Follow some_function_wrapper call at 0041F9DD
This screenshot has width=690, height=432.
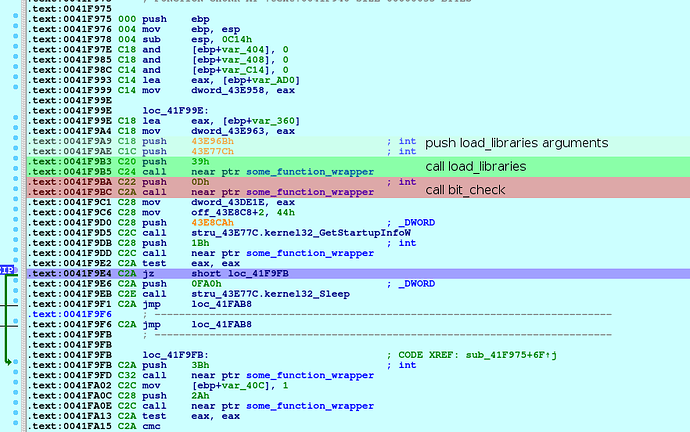(310, 253)
